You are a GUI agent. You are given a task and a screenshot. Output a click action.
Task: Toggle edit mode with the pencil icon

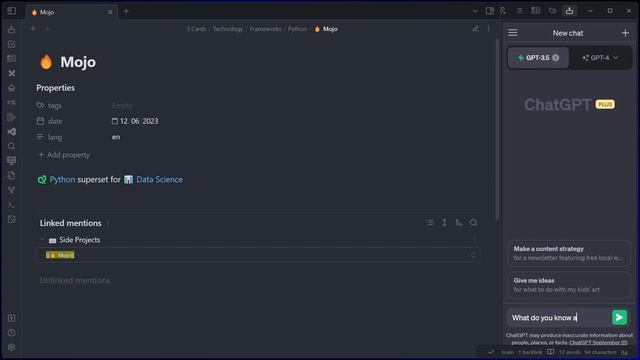[x=476, y=29]
